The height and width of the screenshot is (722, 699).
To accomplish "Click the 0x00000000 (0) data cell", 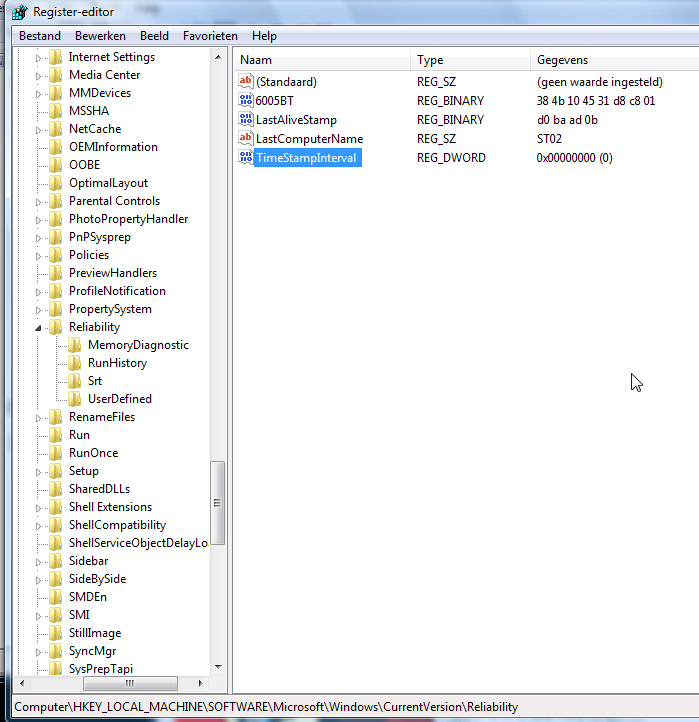I will point(574,158).
